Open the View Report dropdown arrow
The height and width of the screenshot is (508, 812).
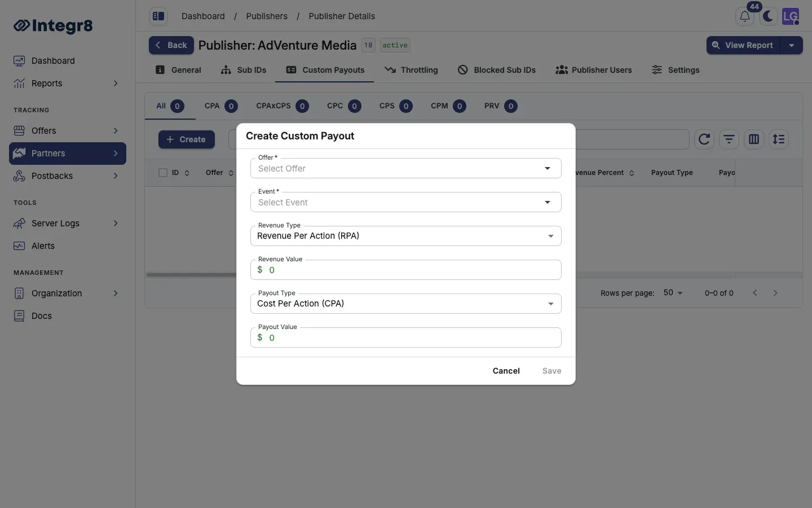point(792,45)
